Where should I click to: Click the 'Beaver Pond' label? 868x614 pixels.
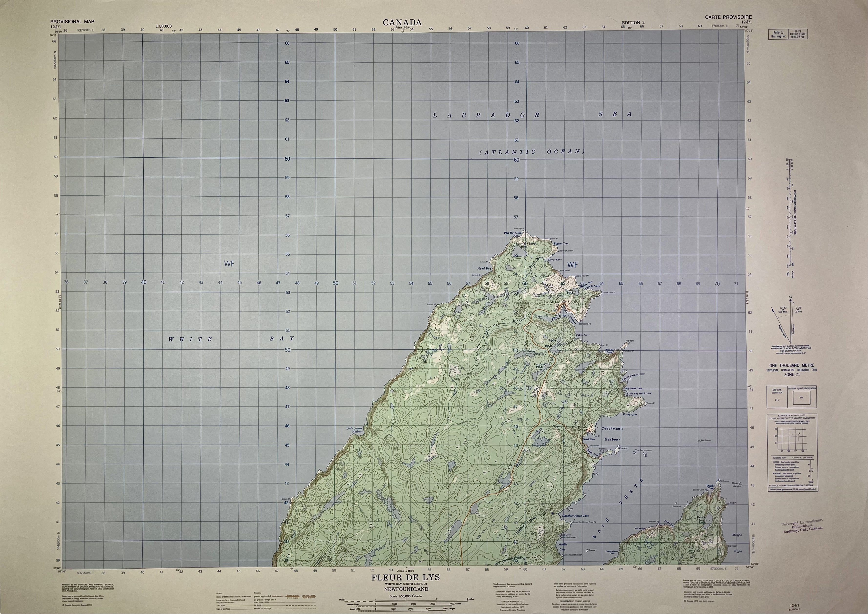point(534,353)
